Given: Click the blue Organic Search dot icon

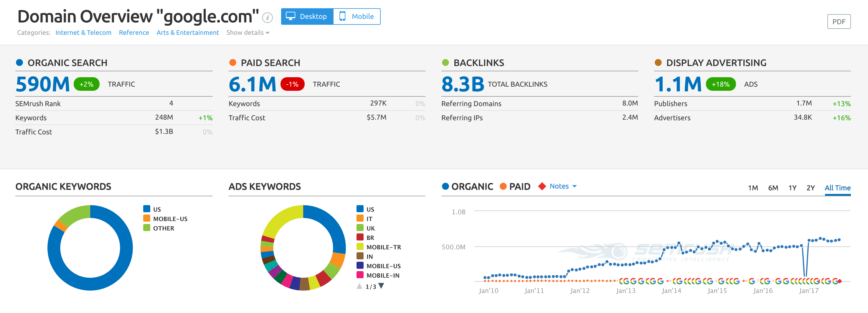Looking at the screenshot, I should click(x=19, y=62).
